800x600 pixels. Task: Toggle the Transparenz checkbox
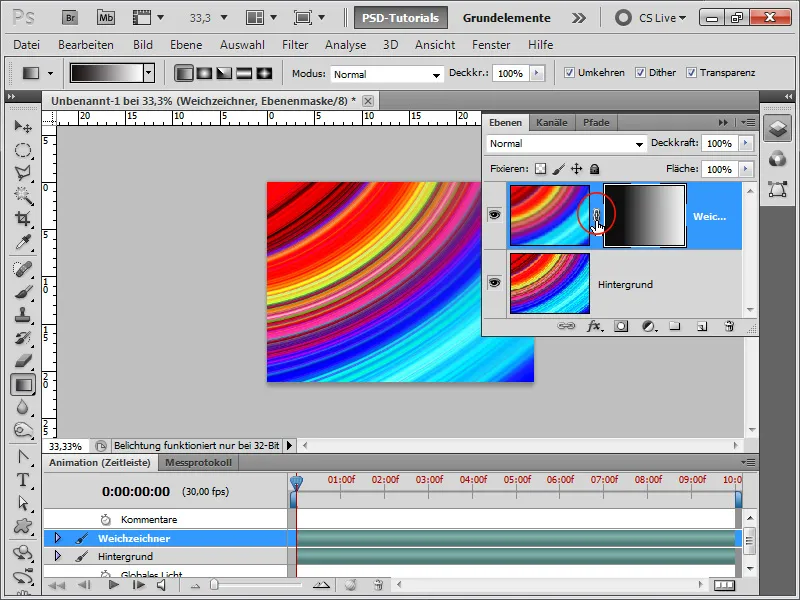click(691, 72)
